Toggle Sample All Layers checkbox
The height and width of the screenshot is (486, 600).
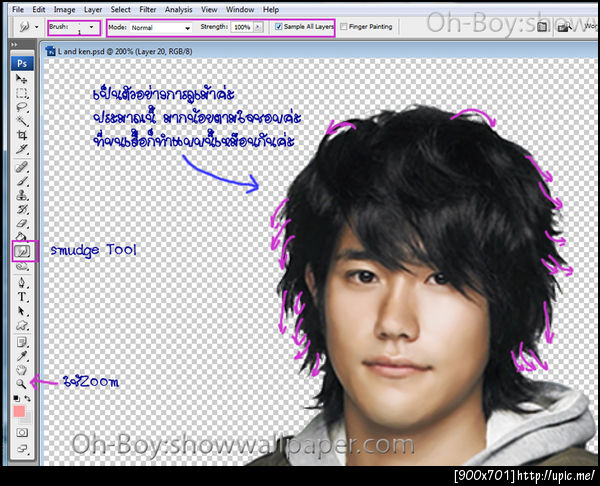(279, 26)
